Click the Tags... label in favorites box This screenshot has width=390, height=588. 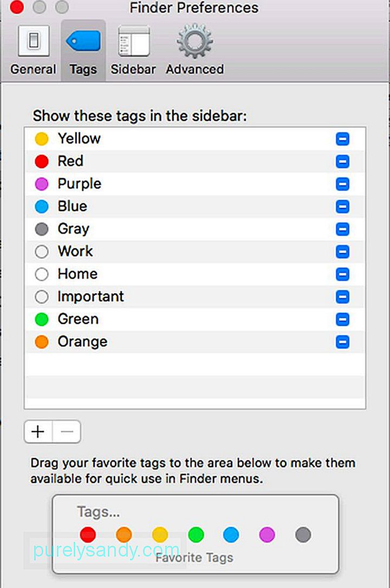(98, 512)
